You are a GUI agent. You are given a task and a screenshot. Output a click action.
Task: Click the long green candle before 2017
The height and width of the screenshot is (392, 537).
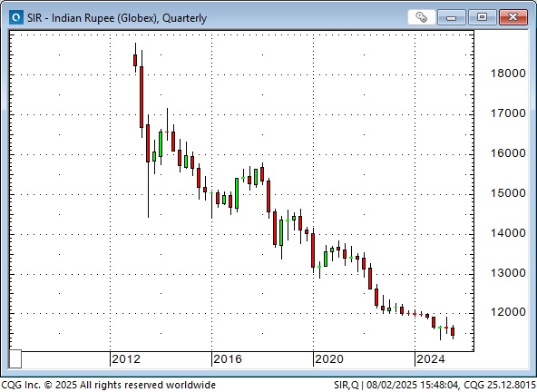pyautogui.click(x=237, y=193)
